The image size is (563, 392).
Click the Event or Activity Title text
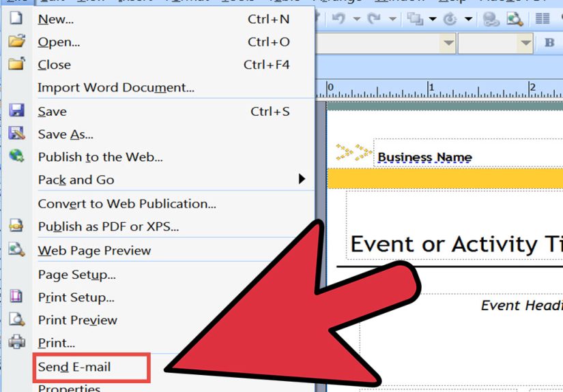tap(456, 244)
